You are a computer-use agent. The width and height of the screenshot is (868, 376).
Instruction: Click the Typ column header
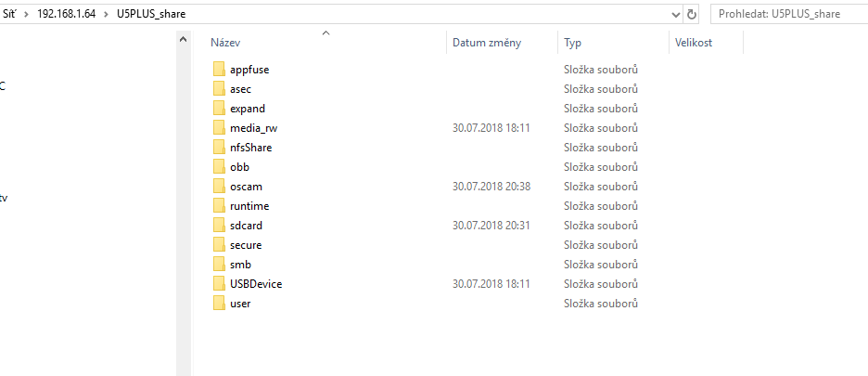pos(573,43)
